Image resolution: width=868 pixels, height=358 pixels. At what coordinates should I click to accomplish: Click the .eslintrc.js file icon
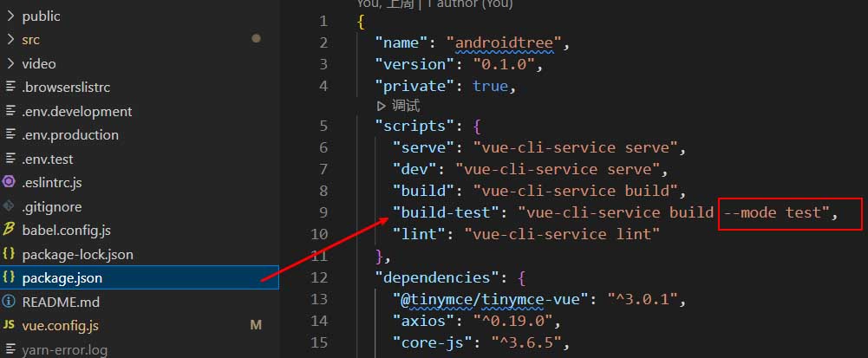click(x=10, y=182)
